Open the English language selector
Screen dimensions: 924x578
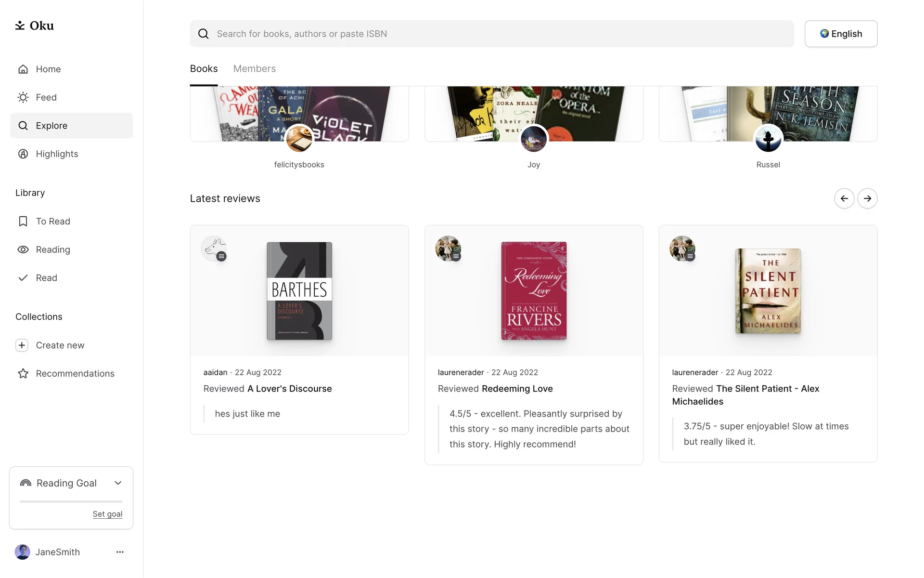coord(841,34)
